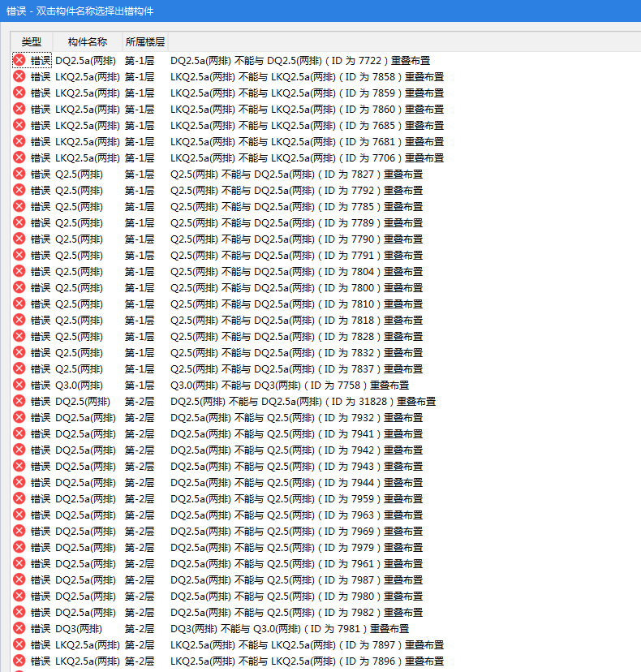Viewport: 641px width, 672px height.
Task: Sort by the 构件名称 column header
Action: click(x=88, y=41)
